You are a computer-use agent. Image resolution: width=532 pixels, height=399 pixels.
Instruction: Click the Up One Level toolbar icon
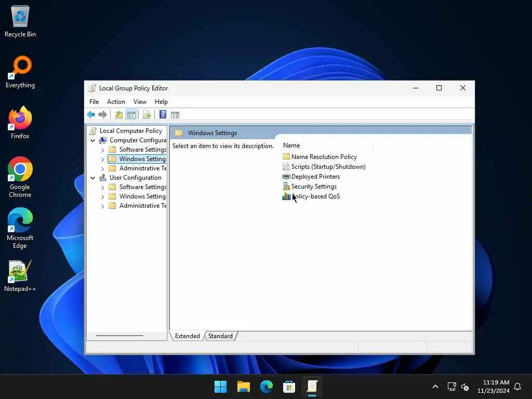pos(119,115)
